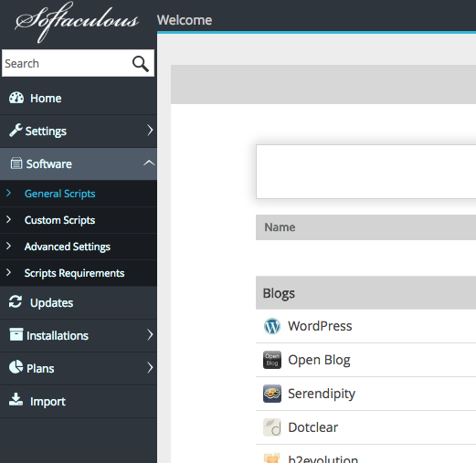Click chevron beside Custom Scripts
Viewport: 476px width, 463px height.
8,219
